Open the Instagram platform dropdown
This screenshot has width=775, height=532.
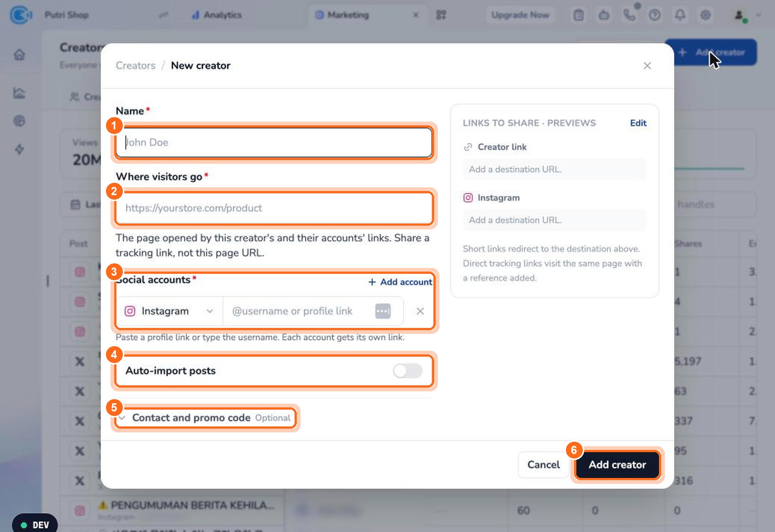point(169,311)
